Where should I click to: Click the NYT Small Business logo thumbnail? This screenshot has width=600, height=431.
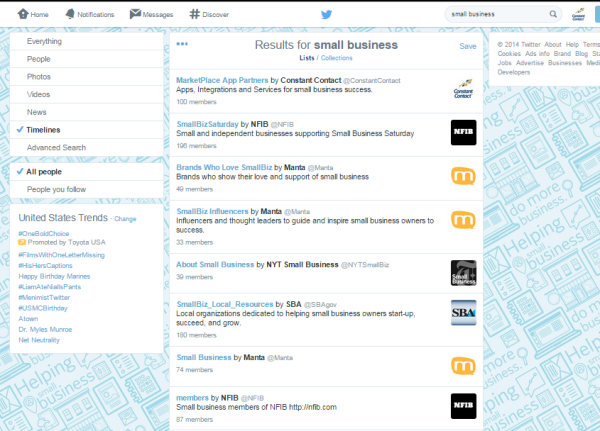[463, 273]
